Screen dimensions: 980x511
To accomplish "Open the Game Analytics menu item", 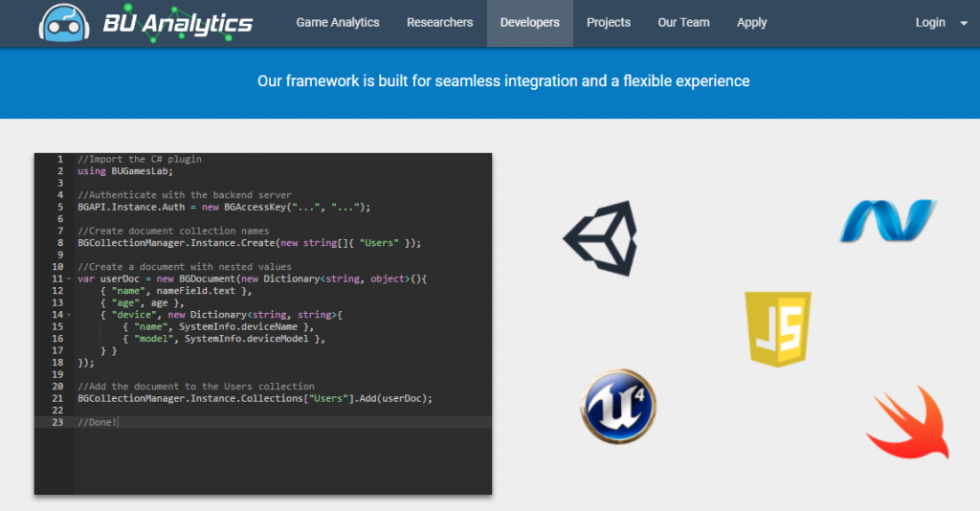I will pyautogui.click(x=338, y=23).
